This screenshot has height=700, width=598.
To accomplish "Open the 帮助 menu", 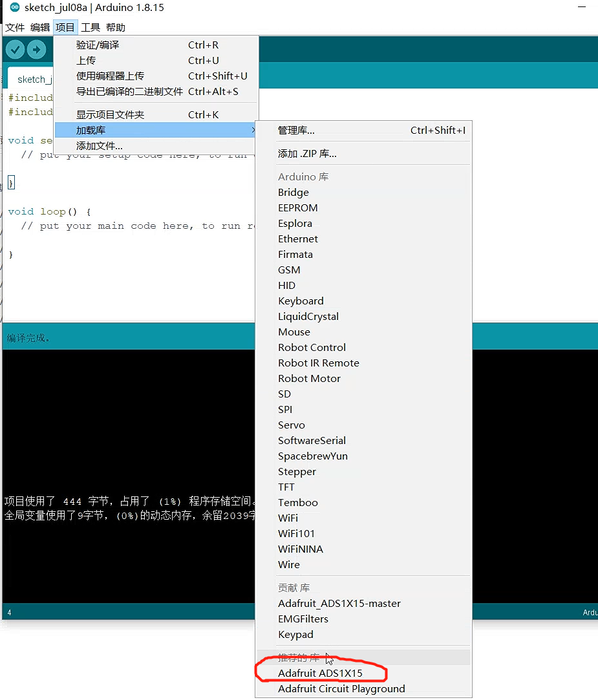I will click(114, 27).
